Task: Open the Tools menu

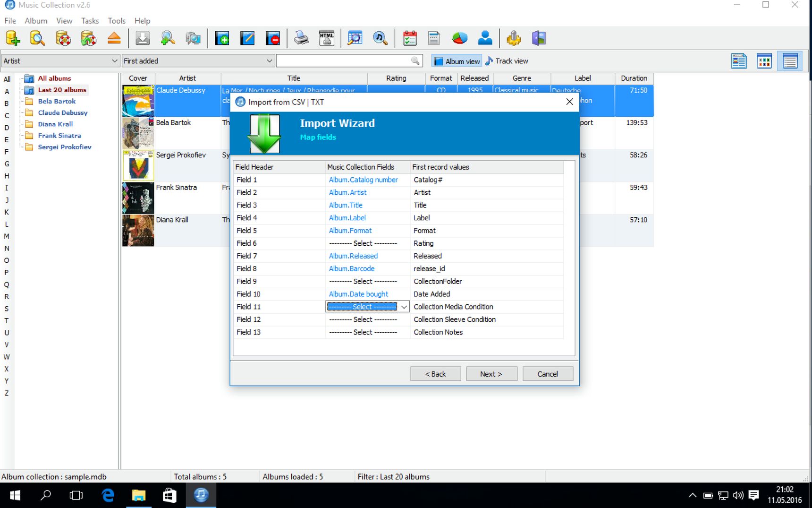Action: point(117,21)
